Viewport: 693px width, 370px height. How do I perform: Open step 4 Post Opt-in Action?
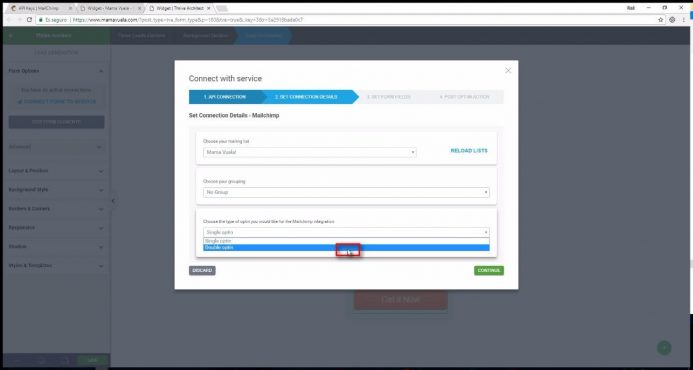(x=465, y=97)
